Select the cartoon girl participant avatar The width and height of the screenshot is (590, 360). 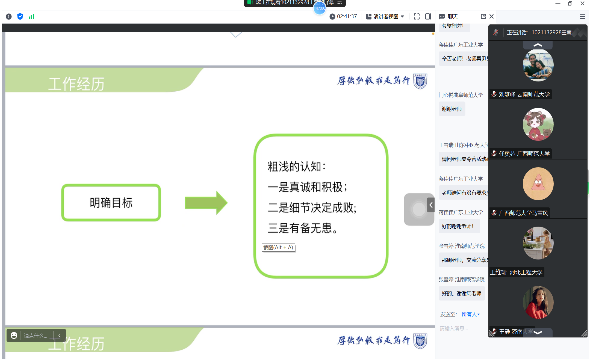[538, 124]
